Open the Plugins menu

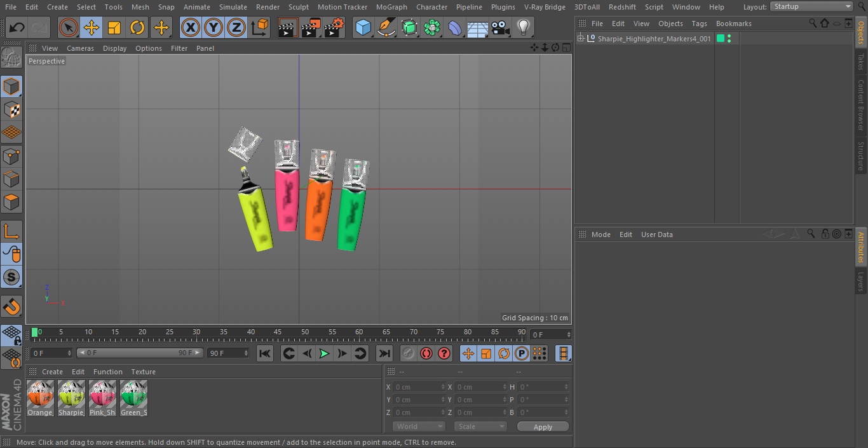click(x=503, y=7)
